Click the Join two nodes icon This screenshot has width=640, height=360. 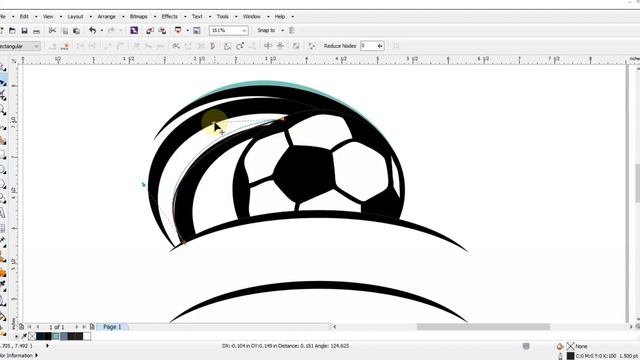(x=80, y=46)
